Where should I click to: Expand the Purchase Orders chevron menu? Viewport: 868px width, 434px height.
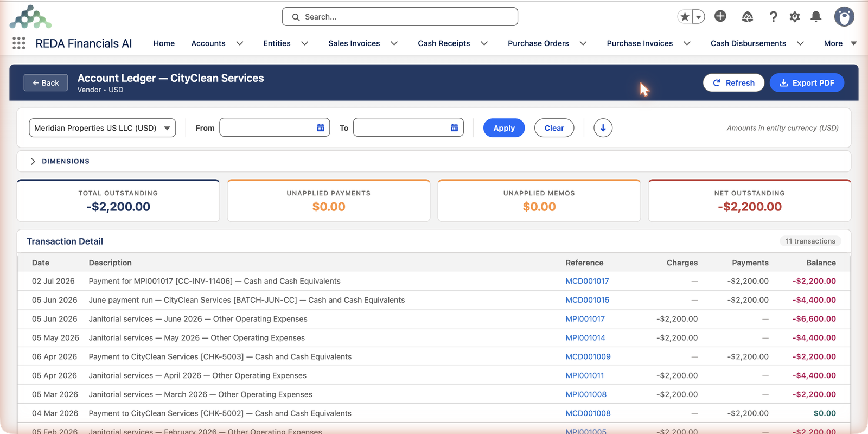pyautogui.click(x=583, y=43)
